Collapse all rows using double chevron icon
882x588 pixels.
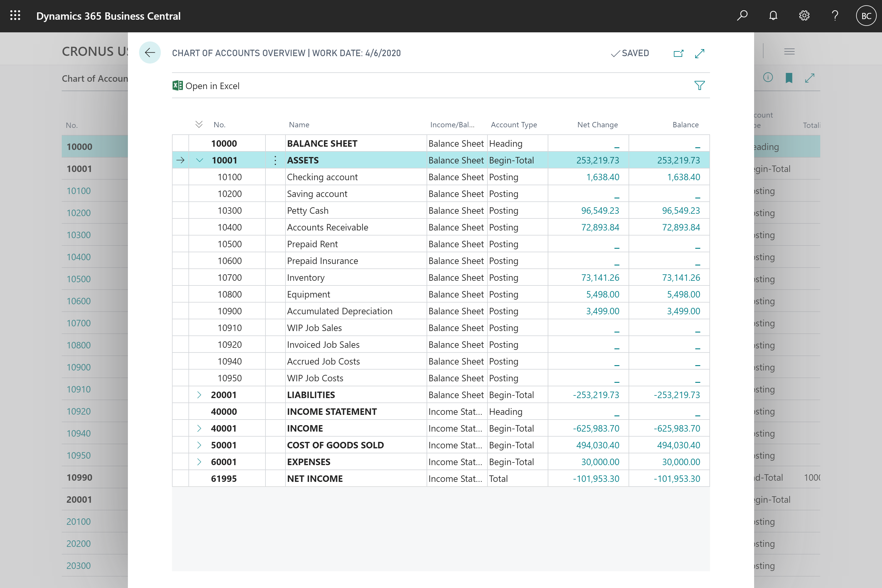coord(199,124)
